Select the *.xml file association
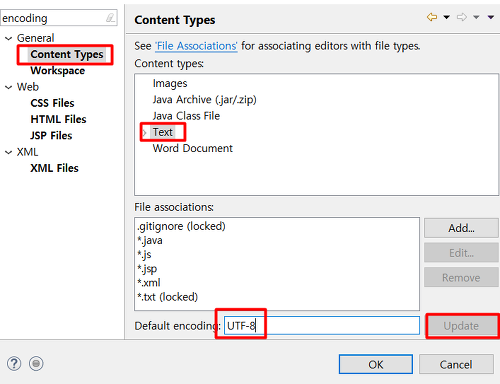Image resolution: width=500 pixels, height=384 pixels. [x=149, y=283]
